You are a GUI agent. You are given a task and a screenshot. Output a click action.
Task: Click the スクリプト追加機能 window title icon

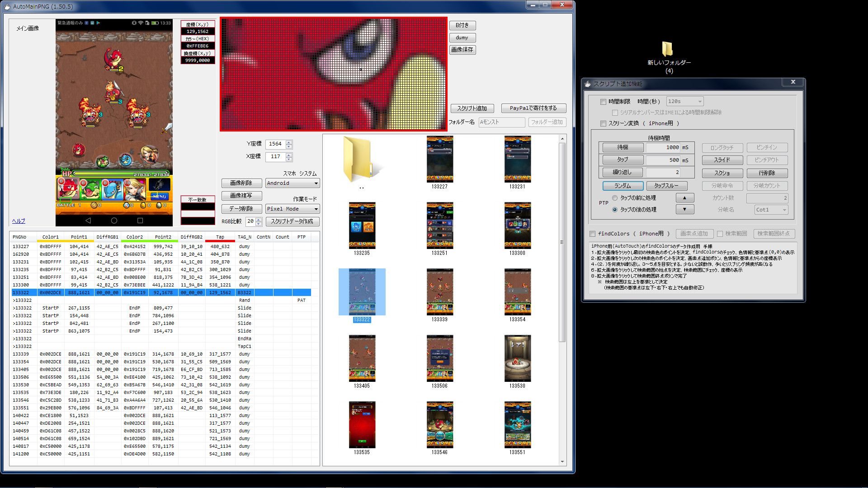(x=588, y=84)
